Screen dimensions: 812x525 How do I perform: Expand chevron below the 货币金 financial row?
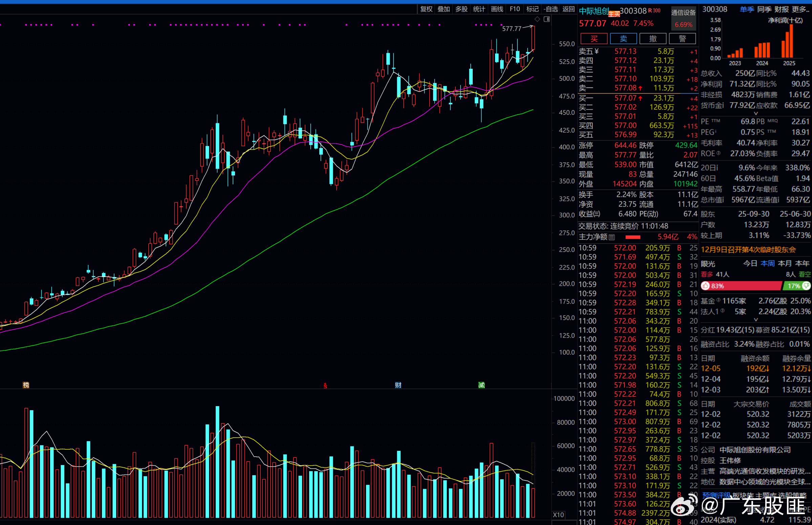pyautogui.click(x=756, y=113)
